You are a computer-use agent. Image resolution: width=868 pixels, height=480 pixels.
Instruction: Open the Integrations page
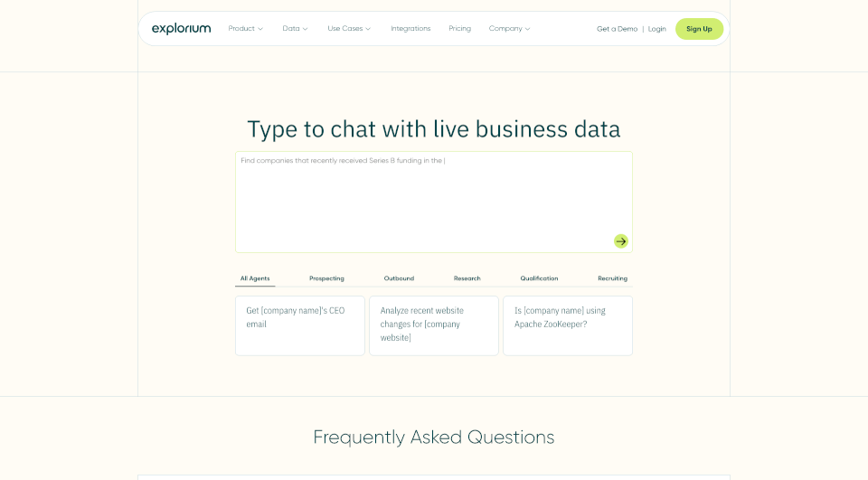(410, 29)
